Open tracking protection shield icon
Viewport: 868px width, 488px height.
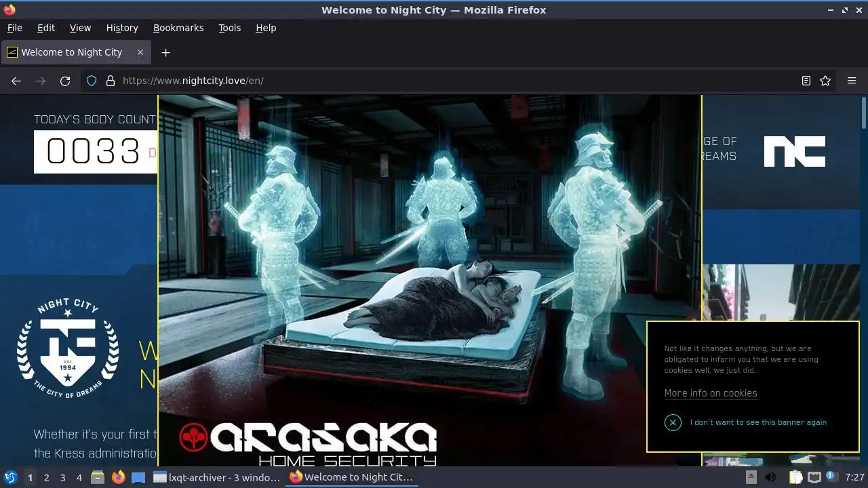pyautogui.click(x=92, y=81)
